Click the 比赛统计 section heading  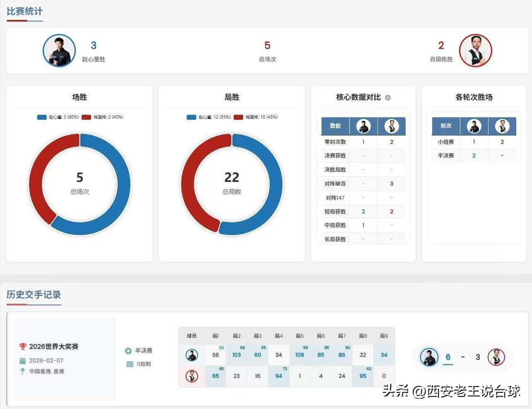[25, 12]
